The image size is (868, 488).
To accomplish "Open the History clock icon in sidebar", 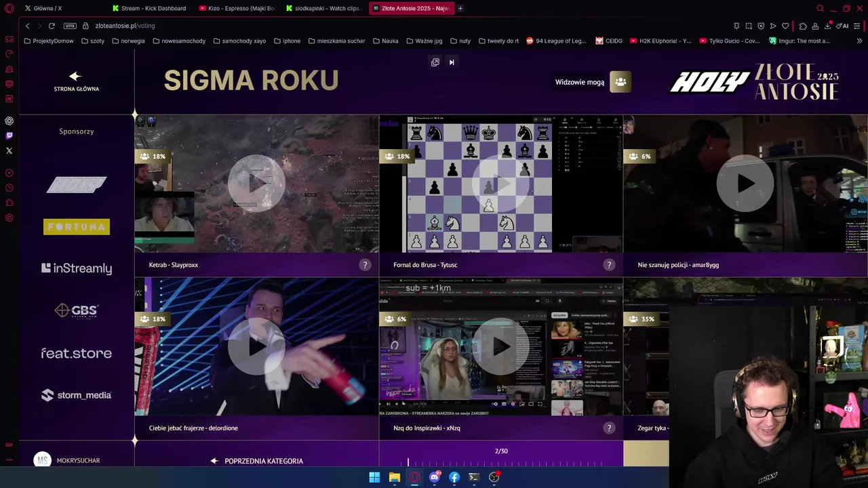I will [x=9, y=188].
